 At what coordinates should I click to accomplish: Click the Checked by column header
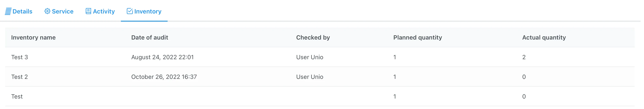pyautogui.click(x=313, y=37)
